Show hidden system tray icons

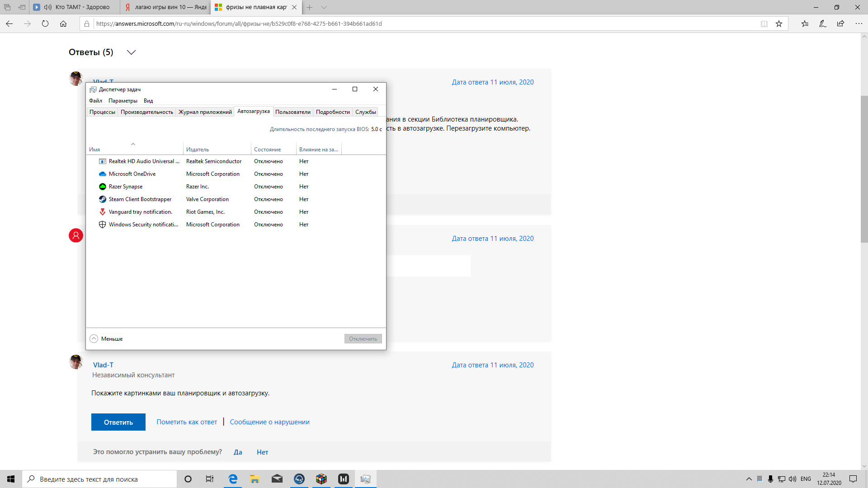[749, 479]
